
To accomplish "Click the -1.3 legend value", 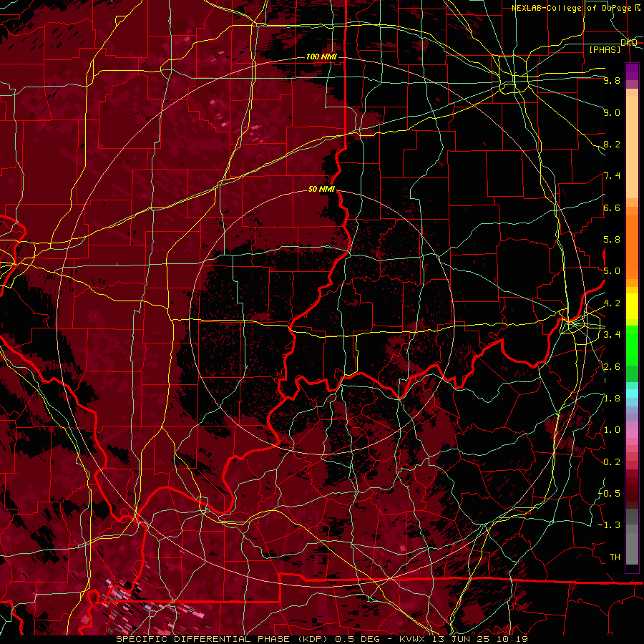I will click(x=610, y=525).
